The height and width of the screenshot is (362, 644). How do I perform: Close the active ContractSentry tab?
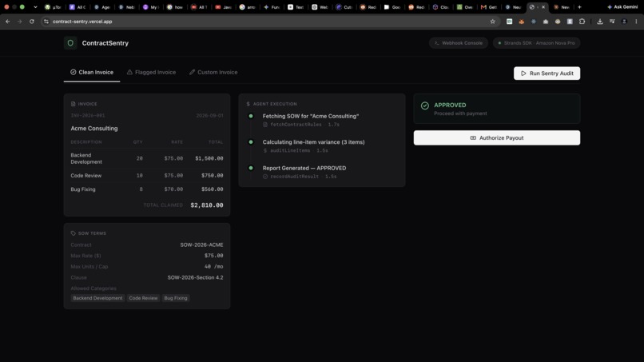[x=543, y=7]
